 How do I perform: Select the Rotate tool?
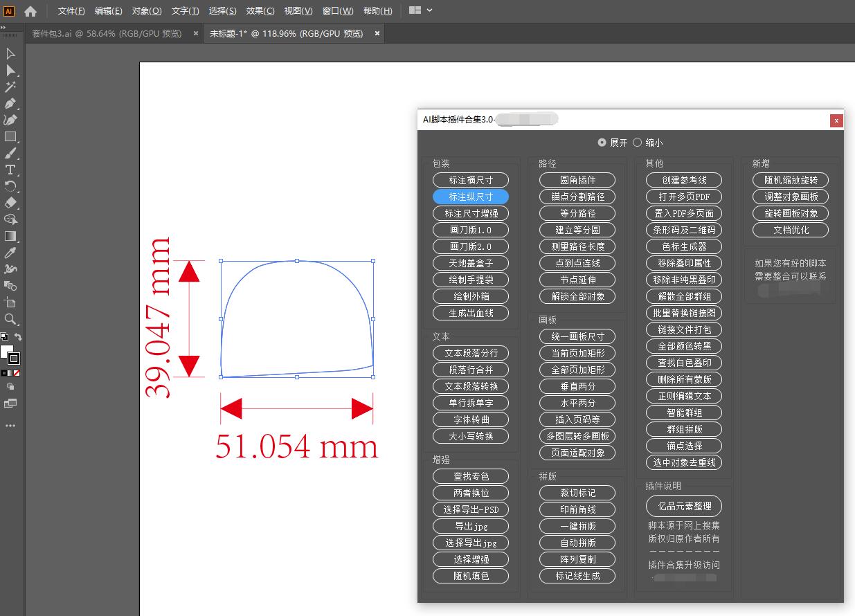[x=10, y=187]
